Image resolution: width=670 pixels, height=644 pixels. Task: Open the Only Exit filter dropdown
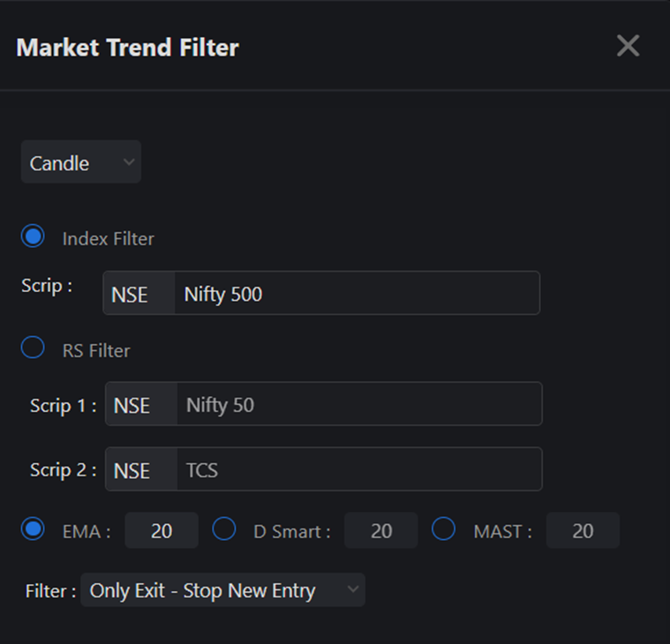[222, 590]
